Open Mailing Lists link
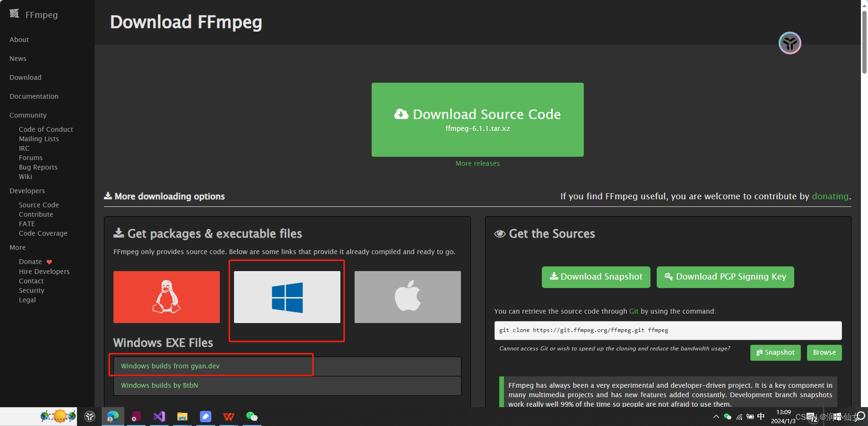The image size is (868, 426). tap(39, 139)
